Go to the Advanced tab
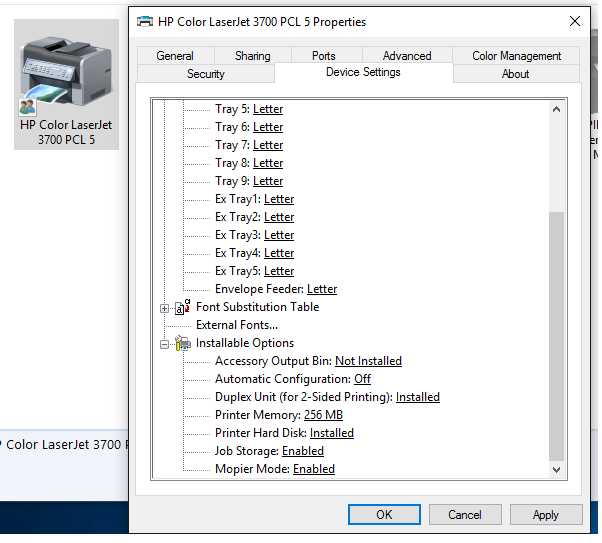Viewport: 602px width, 543px height. (407, 56)
